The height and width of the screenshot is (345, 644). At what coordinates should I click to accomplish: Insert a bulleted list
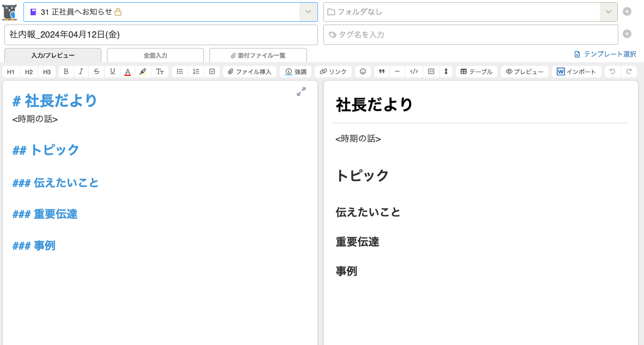coord(180,71)
